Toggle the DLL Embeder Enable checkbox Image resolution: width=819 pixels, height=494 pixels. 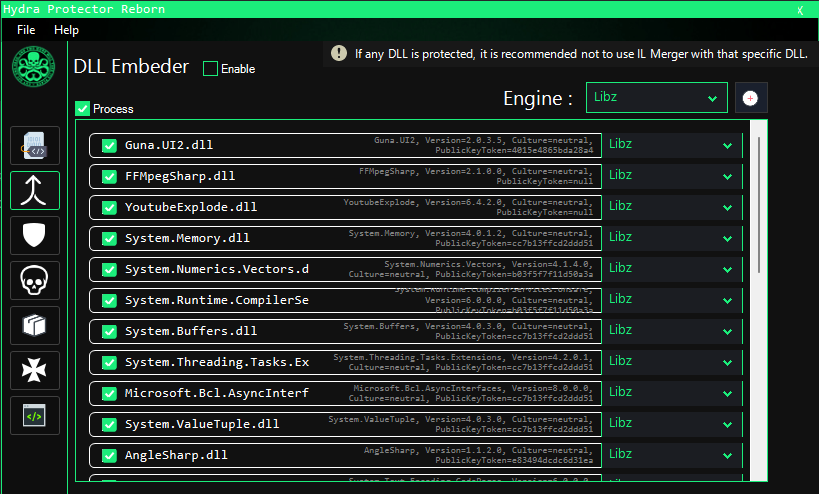(210, 69)
